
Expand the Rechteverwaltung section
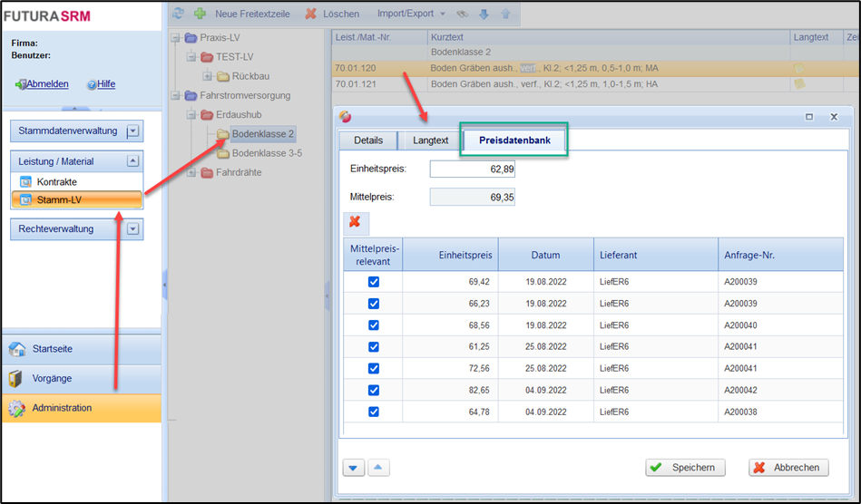click(x=133, y=229)
